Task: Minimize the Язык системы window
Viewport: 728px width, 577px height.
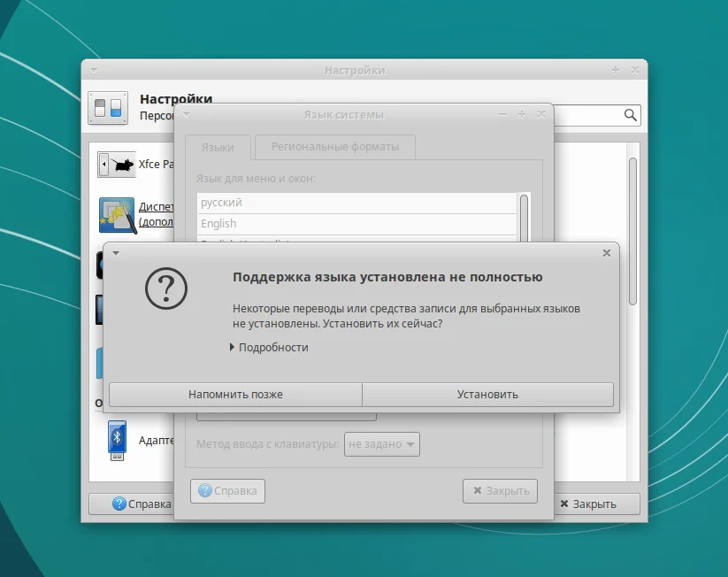Action: pyautogui.click(x=502, y=114)
